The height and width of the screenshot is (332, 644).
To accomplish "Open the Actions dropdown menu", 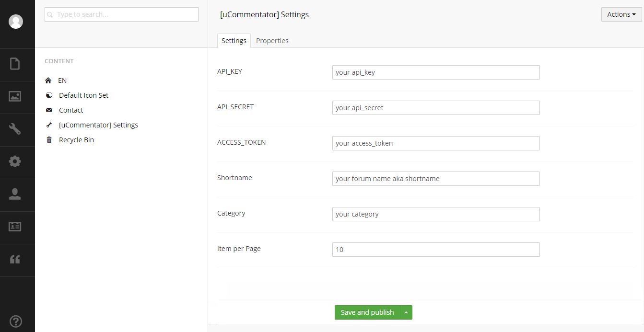I will [x=621, y=14].
